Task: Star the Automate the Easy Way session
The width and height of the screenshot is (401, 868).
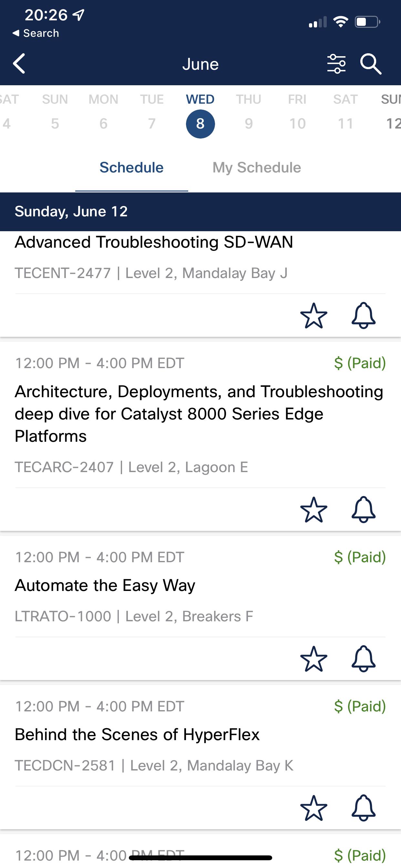Action: [314, 659]
